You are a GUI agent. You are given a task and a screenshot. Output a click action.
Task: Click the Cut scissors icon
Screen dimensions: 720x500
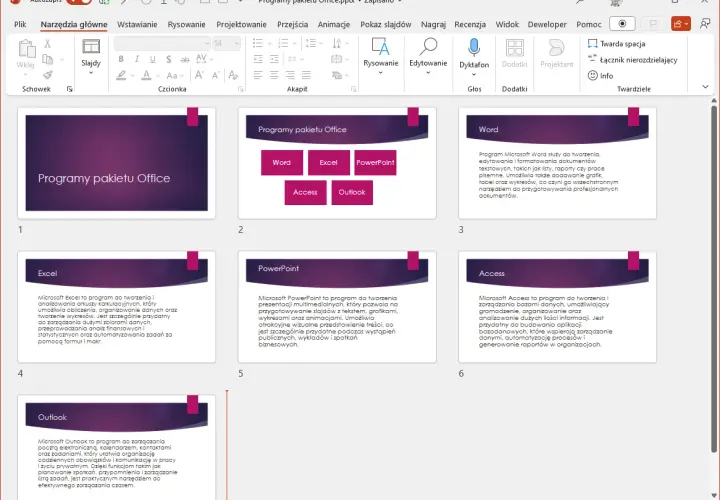[47, 44]
